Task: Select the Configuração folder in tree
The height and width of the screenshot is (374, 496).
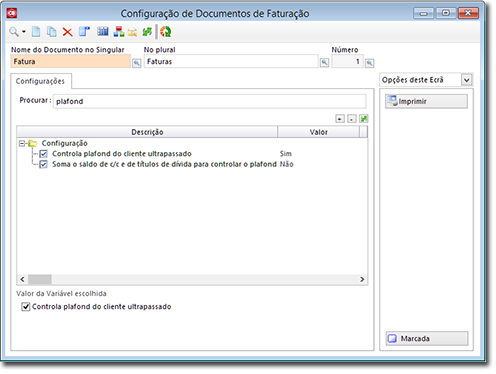Action: pos(64,143)
